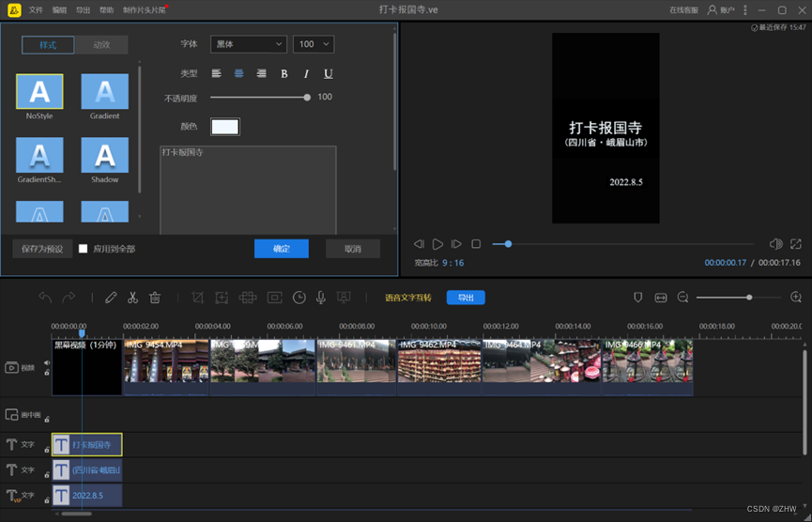This screenshot has height=522, width=812.
Task: Align text left
Action: point(217,73)
